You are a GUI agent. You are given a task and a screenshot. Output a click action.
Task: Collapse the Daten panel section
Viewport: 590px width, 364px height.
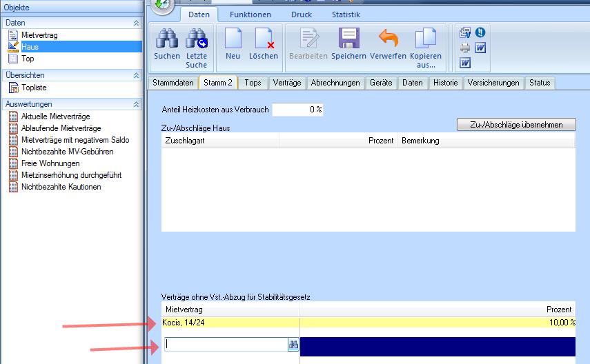pyautogui.click(x=136, y=23)
